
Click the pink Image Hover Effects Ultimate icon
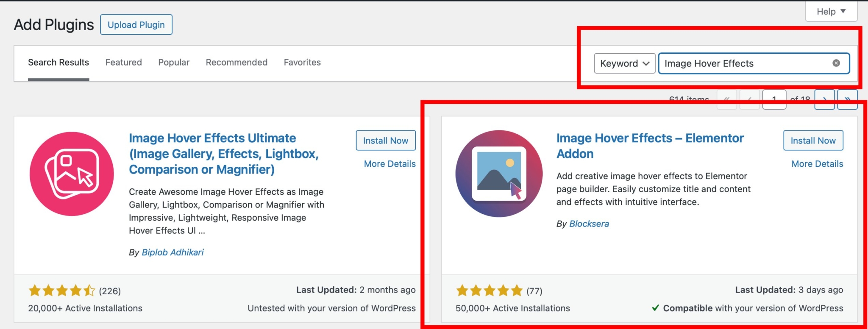[x=71, y=174]
